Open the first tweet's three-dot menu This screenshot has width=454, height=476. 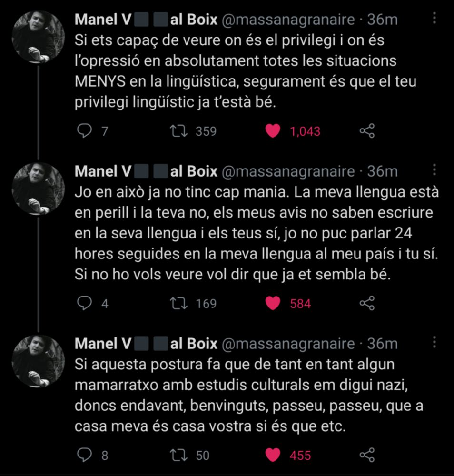tap(434, 18)
